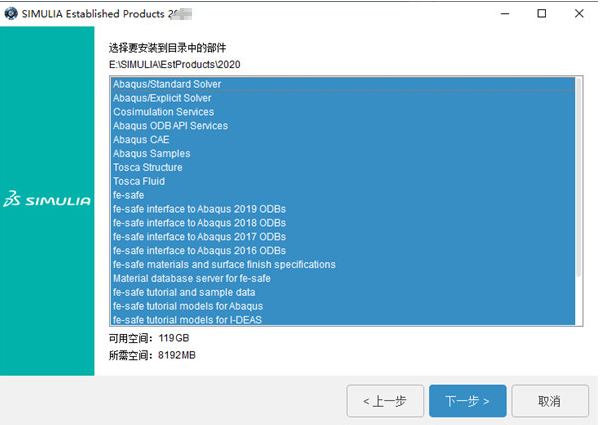Minimize the installer window
Screen dimensions: 601x425
[505, 13]
